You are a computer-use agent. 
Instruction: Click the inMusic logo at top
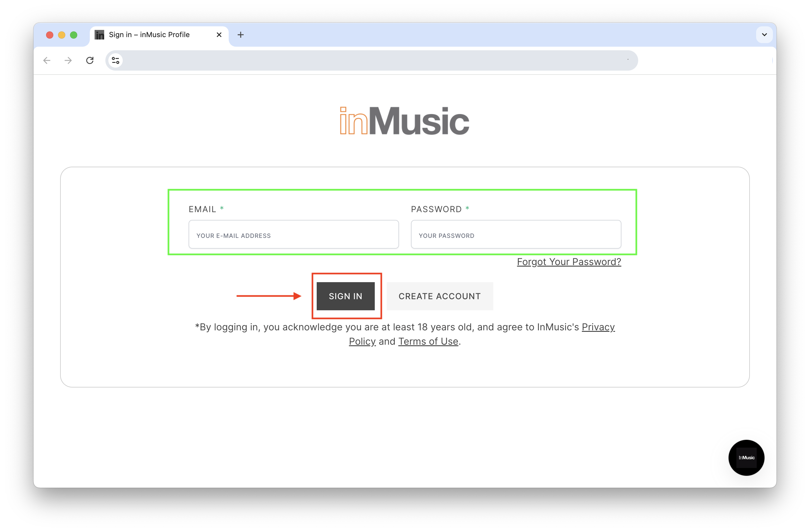(x=404, y=121)
